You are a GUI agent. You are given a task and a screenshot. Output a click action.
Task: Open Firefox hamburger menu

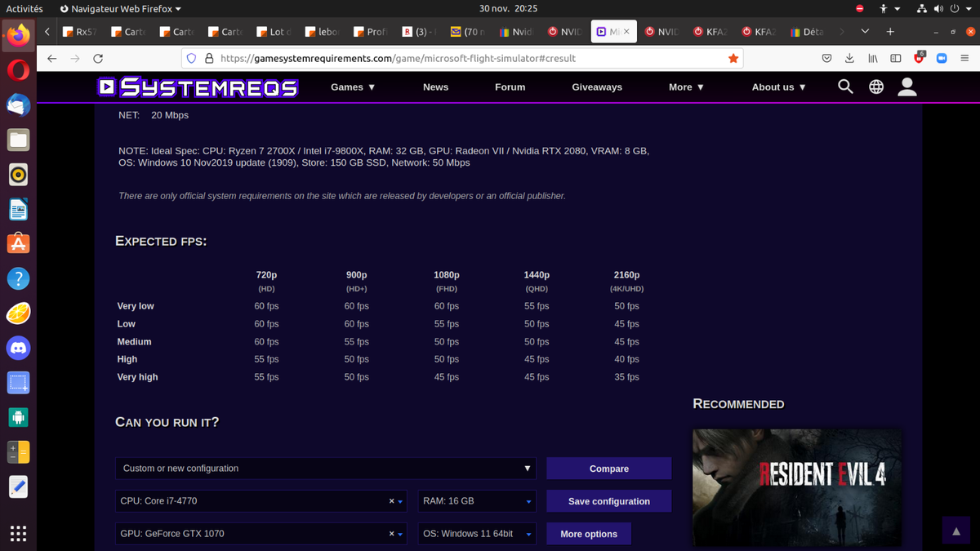(x=964, y=59)
